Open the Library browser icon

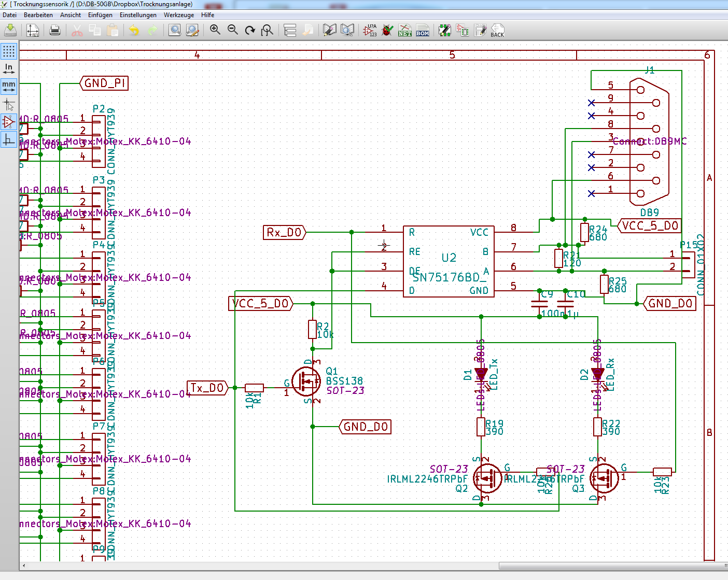point(347,30)
